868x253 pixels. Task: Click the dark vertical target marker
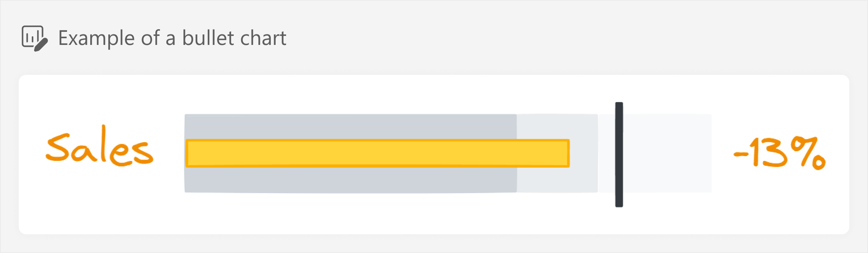click(619, 155)
